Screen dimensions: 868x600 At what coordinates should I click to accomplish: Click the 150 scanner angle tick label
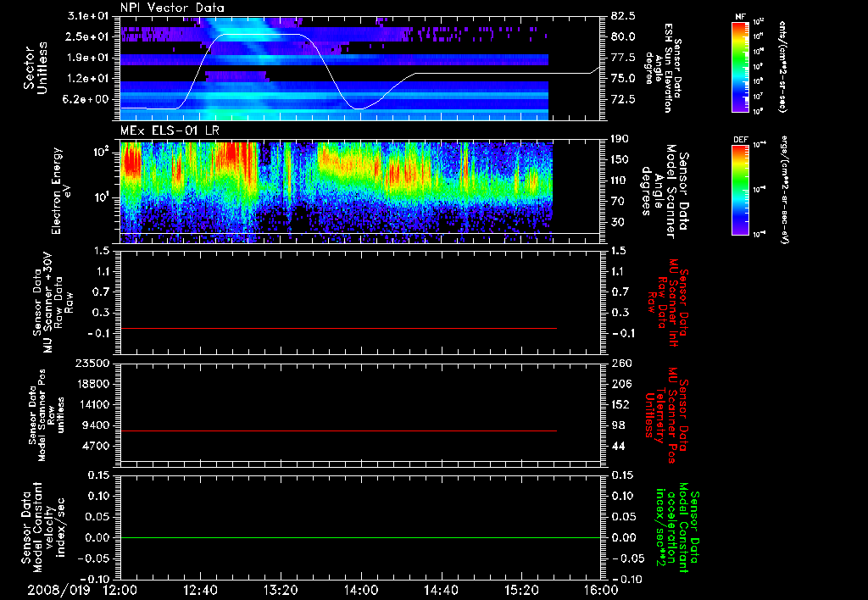(620, 160)
